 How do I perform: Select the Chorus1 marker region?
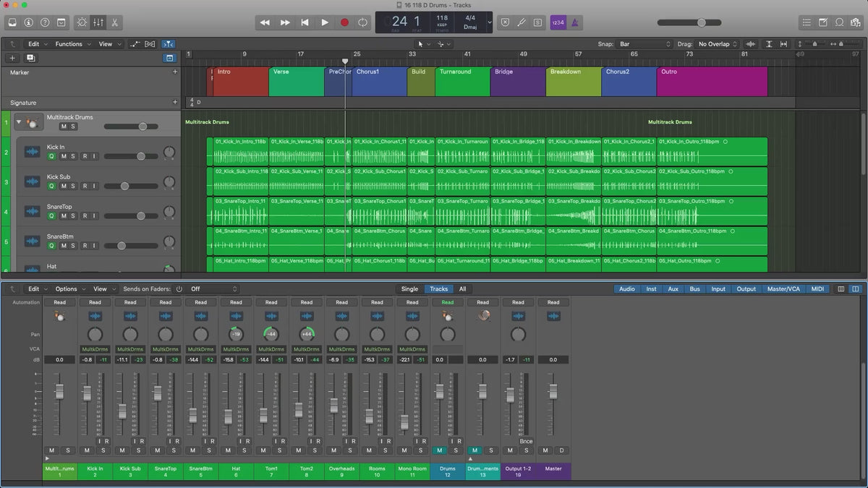point(379,82)
